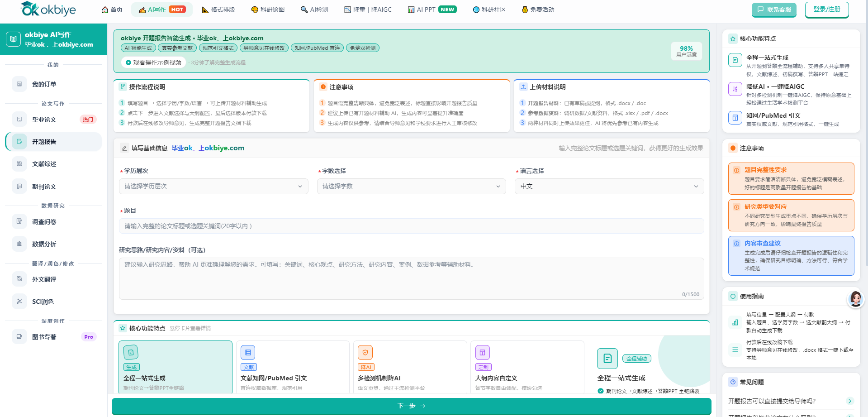Click the 期刊论文 sidebar icon

click(19, 186)
